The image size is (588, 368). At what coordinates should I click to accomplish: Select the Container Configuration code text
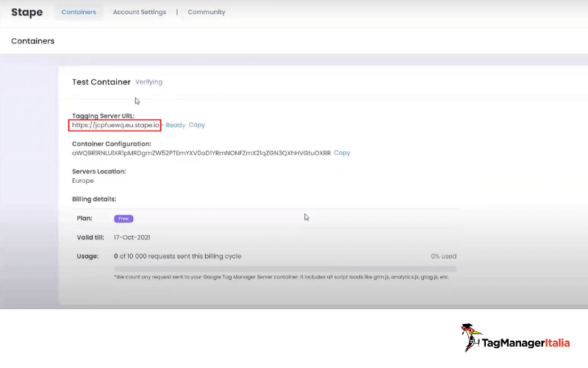point(201,153)
